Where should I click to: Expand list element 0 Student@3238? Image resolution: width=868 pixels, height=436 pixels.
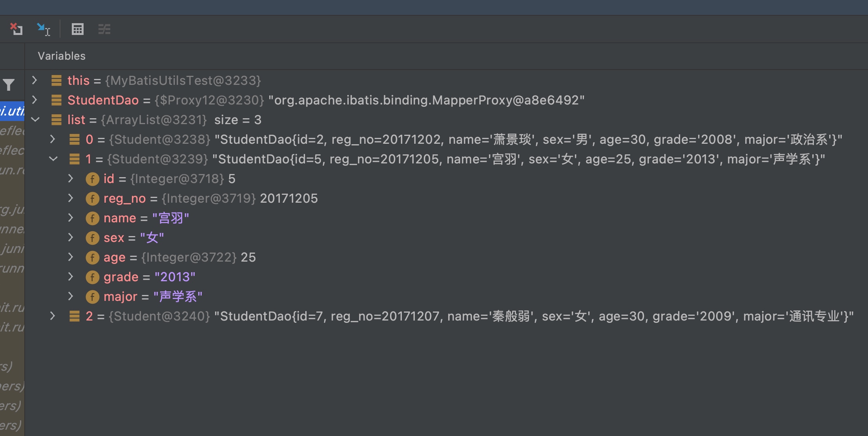[x=53, y=139]
